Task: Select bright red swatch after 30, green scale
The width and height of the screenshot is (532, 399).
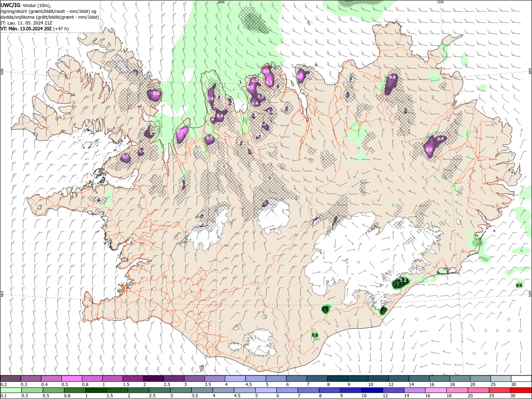Action: [x=521, y=390]
